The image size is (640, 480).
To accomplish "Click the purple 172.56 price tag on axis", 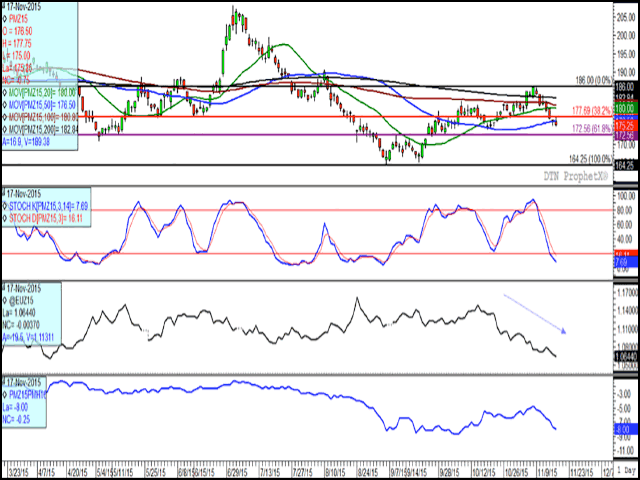I will pyautogui.click(x=627, y=134).
